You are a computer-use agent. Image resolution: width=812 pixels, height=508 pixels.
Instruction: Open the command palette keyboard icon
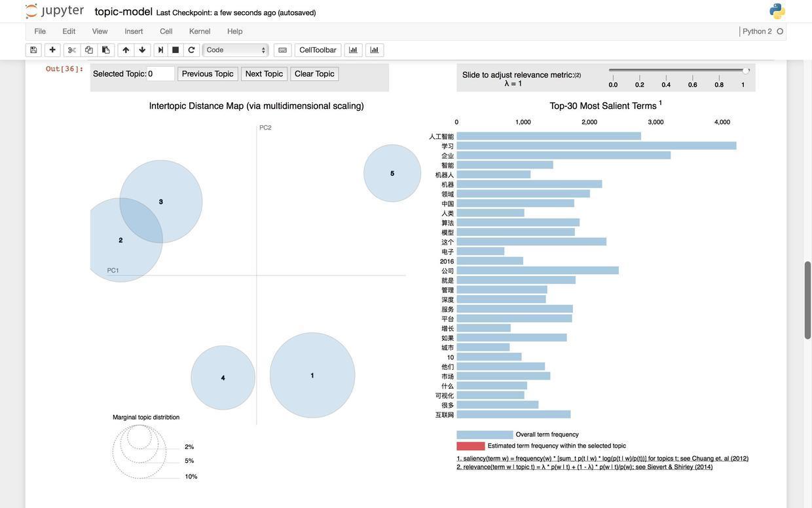pyautogui.click(x=283, y=50)
